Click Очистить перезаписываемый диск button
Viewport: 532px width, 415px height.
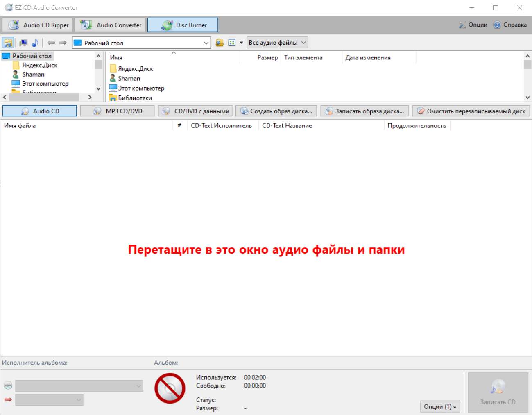pyautogui.click(x=471, y=111)
